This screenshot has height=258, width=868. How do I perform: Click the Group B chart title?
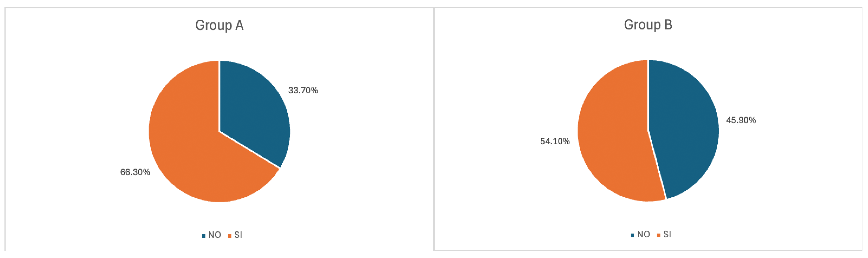(x=648, y=25)
